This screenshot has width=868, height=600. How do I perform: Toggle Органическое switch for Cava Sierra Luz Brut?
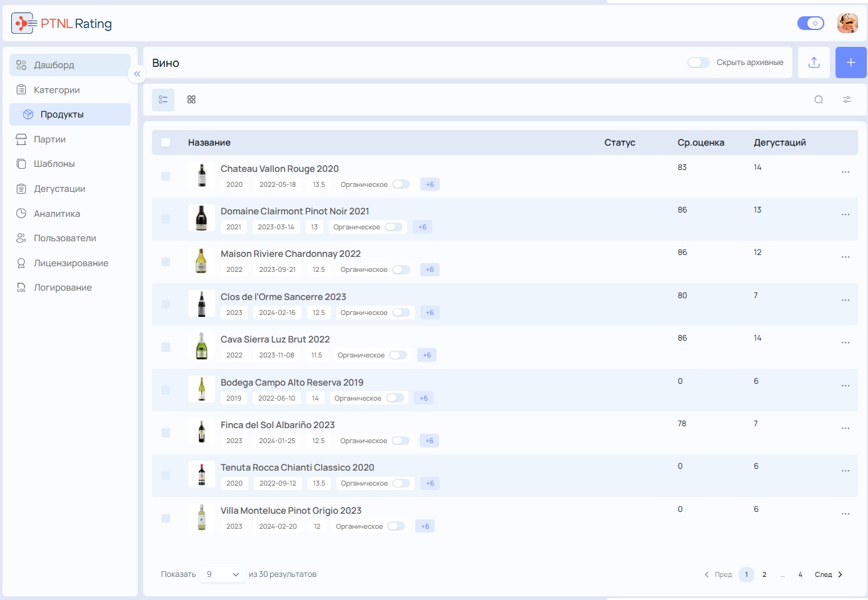tap(398, 355)
